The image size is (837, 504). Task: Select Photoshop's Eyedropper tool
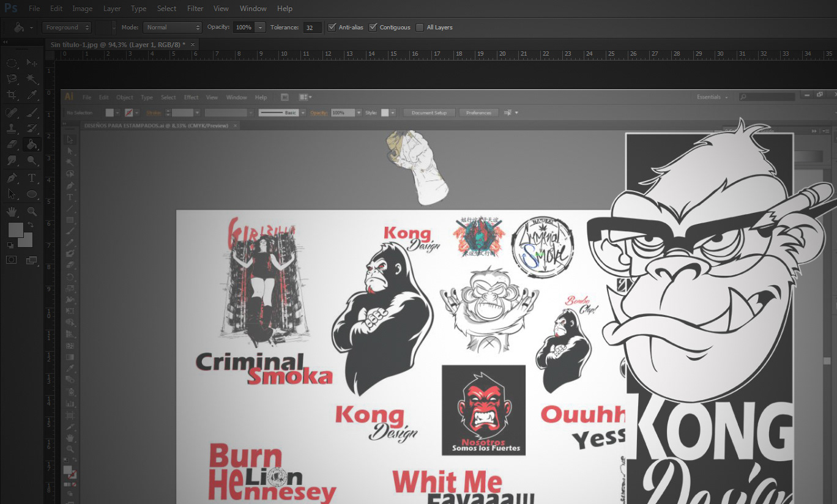click(32, 95)
